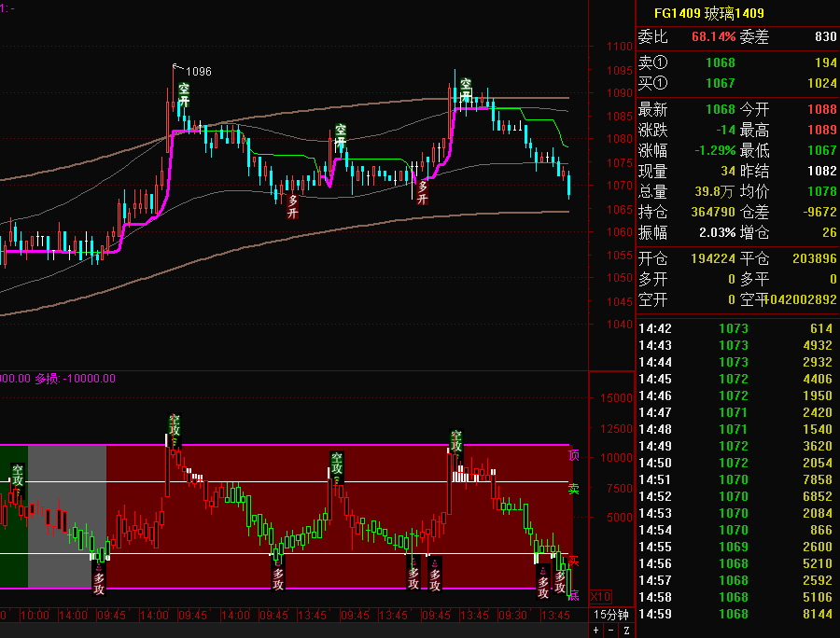Select the 昨结 value 1082
Viewport: 840px width, 638px height.
coord(822,171)
